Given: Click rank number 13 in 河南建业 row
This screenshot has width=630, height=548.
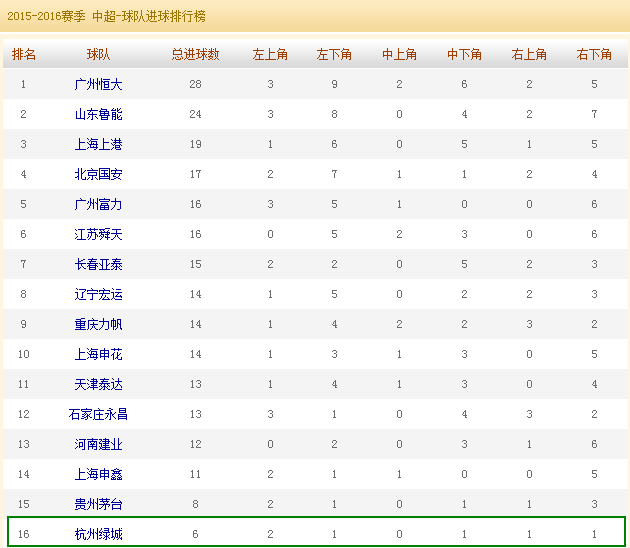Looking at the screenshot, I should [24, 444].
